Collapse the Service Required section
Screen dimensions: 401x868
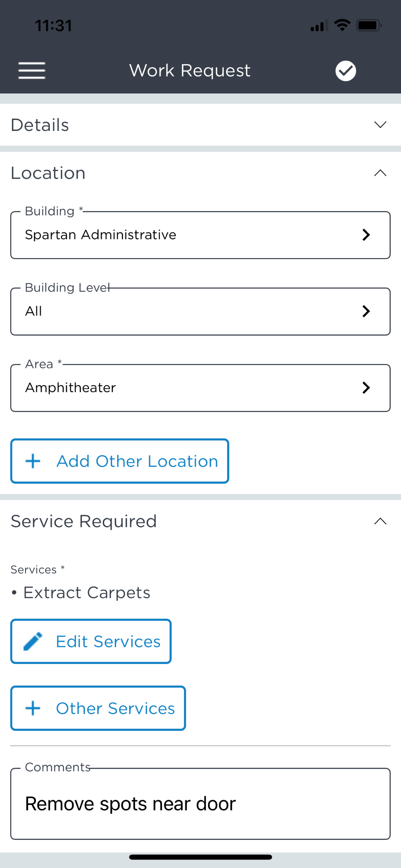tap(380, 521)
